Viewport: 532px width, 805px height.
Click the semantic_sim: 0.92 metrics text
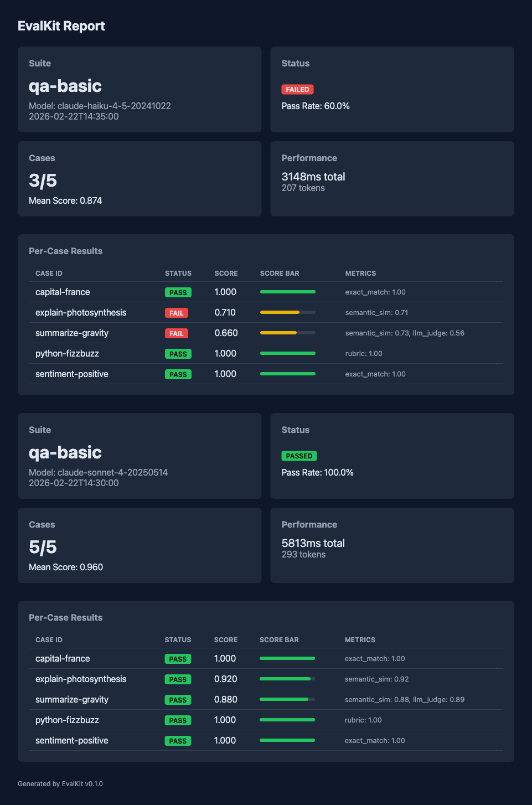(x=376, y=679)
